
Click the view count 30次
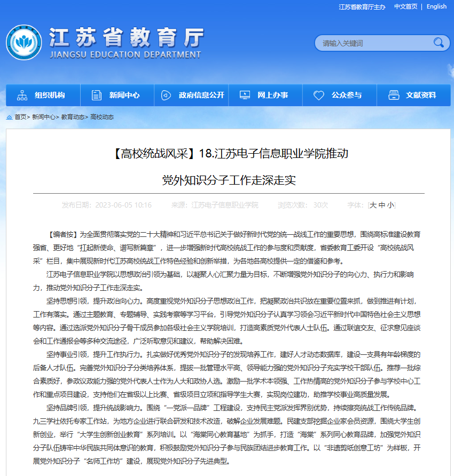point(320,205)
